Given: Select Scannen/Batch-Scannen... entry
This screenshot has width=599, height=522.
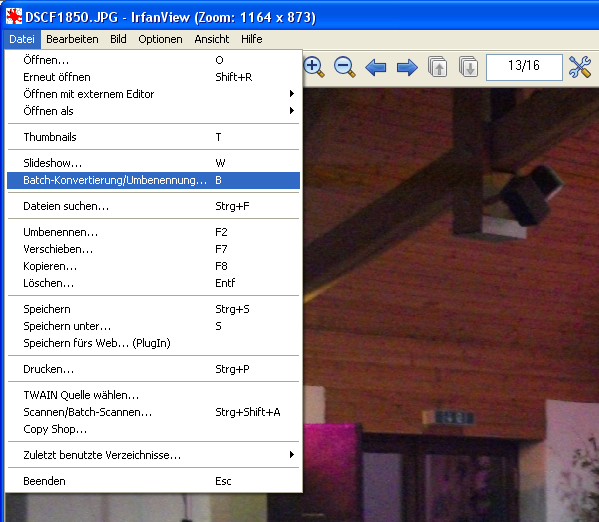Looking at the screenshot, I should click(154, 412).
